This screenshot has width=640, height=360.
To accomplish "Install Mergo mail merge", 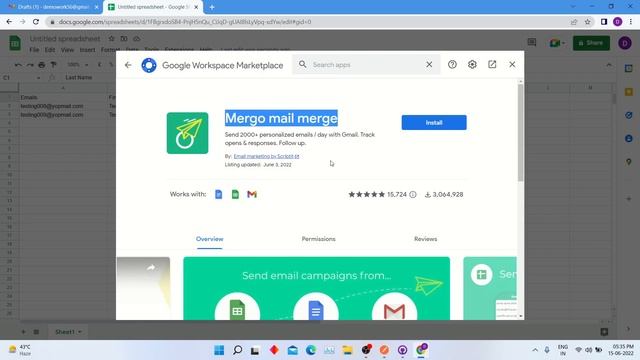I will coord(434,122).
